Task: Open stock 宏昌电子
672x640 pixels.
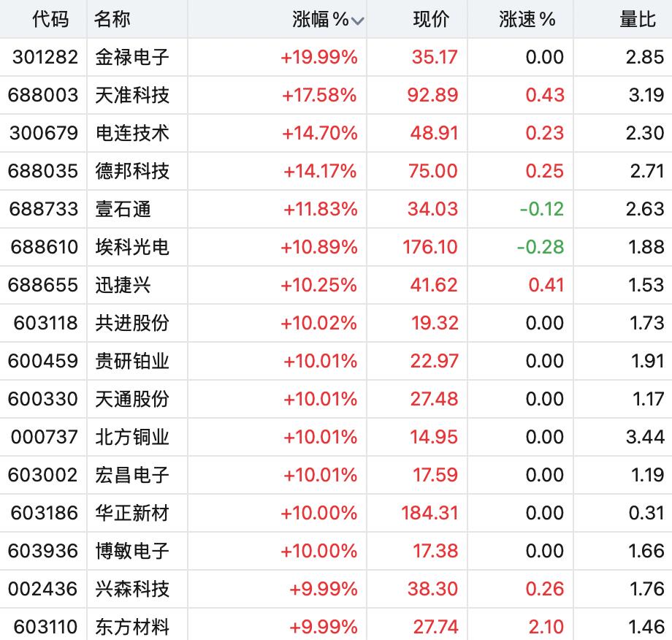Action: (x=132, y=475)
